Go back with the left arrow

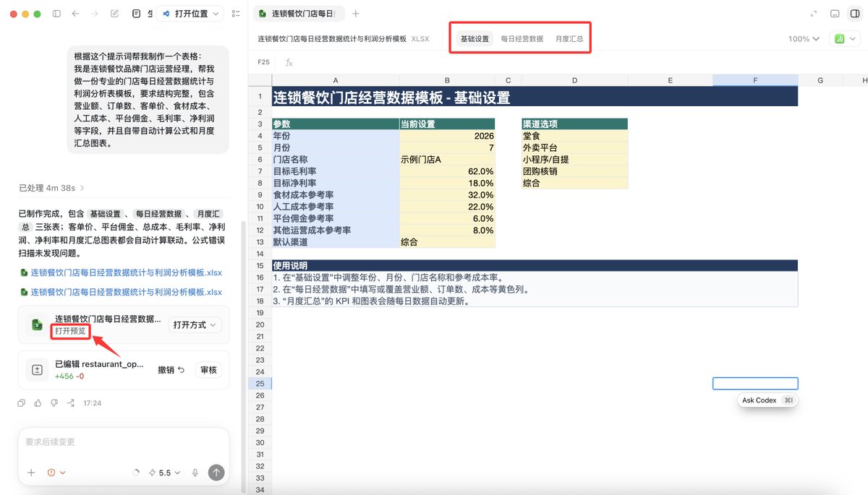pyautogui.click(x=75, y=14)
